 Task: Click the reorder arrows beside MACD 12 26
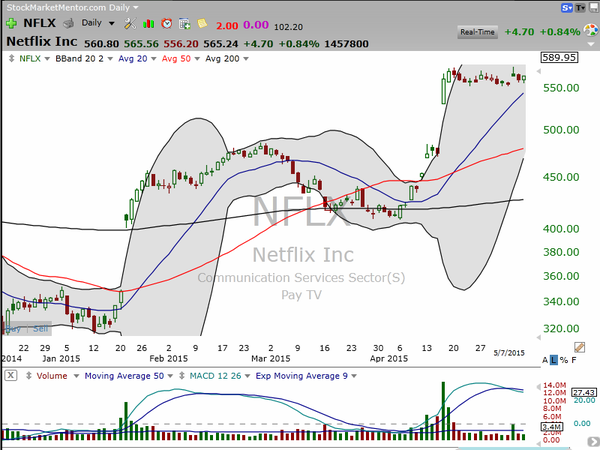[x=182, y=376]
